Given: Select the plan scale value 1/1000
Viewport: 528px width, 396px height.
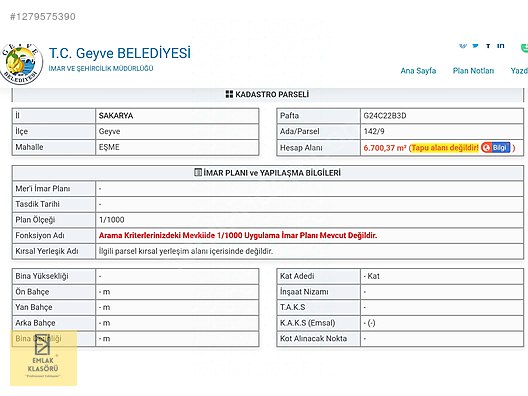Looking at the screenshot, I should [112, 220].
